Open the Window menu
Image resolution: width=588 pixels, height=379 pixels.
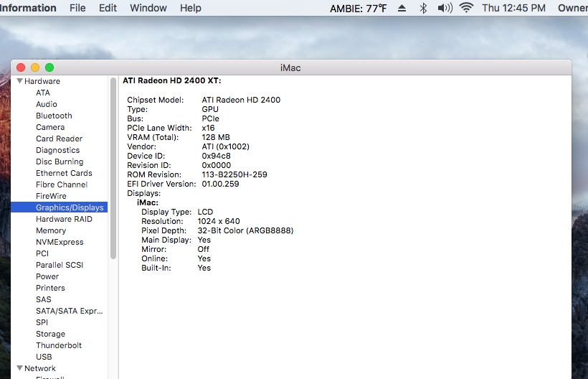(148, 8)
